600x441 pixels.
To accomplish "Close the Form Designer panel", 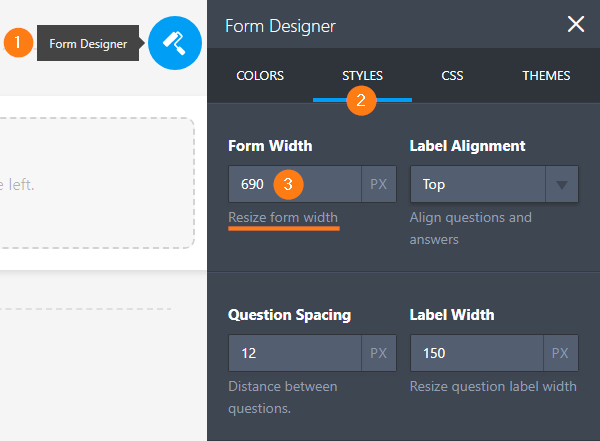I will 576,25.
